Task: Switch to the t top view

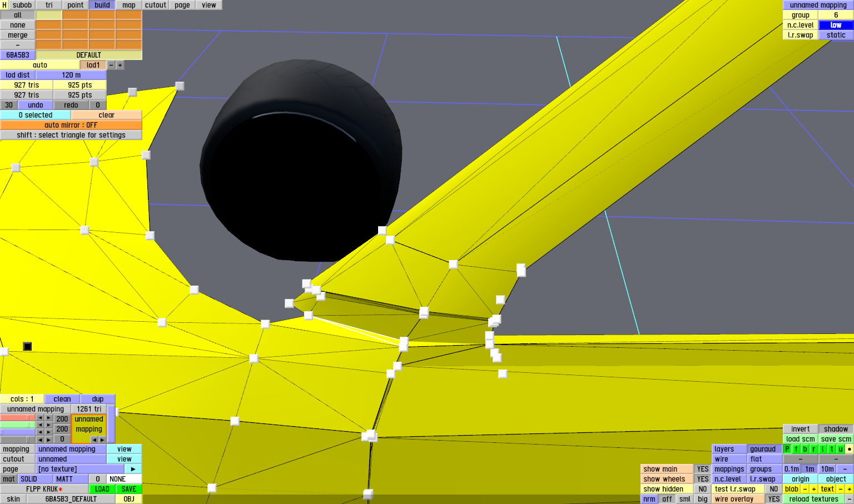Action: 832,449
